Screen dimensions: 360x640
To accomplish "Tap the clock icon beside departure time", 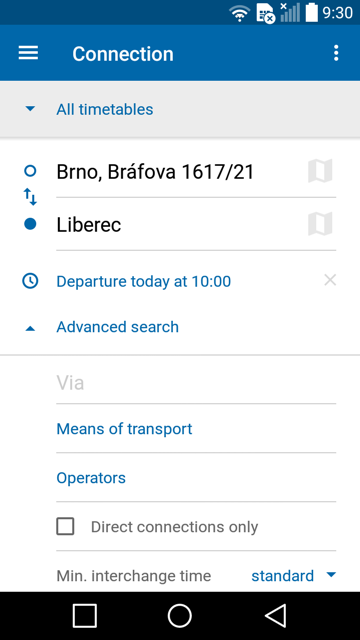I will click(30, 281).
